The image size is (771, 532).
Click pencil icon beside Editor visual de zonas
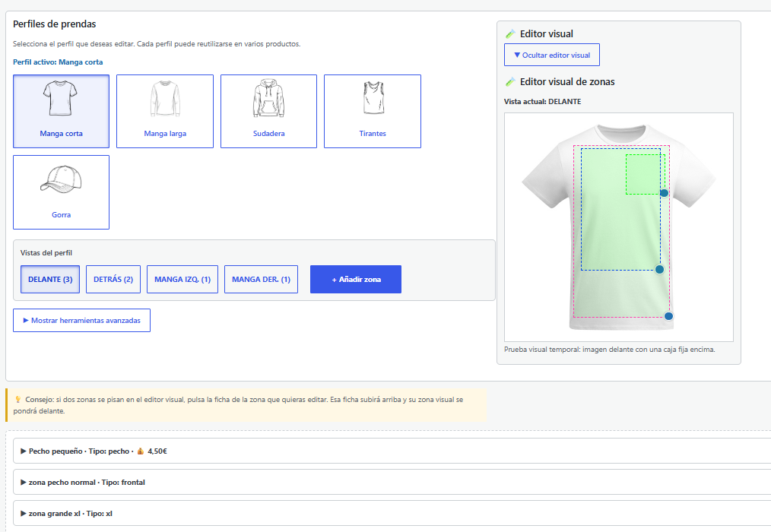point(510,81)
